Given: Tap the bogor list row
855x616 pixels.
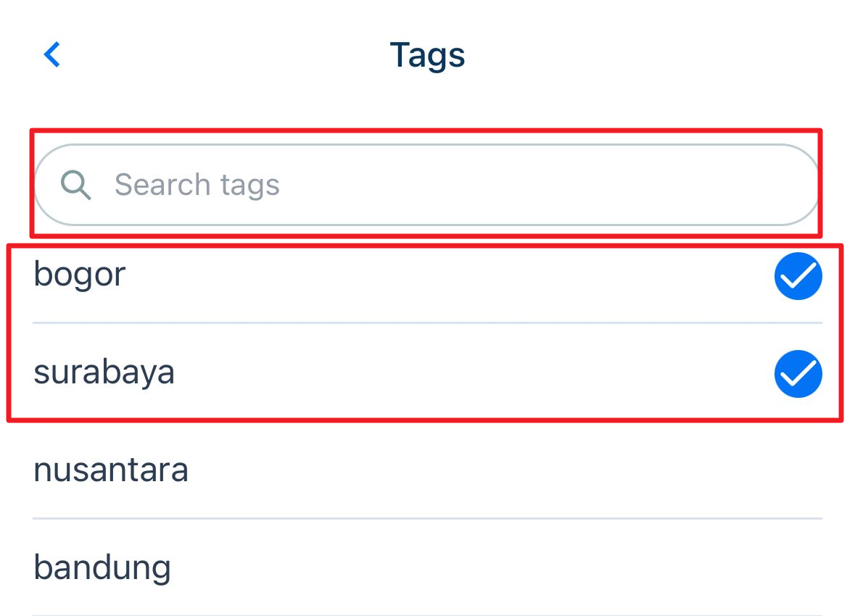Looking at the screenshot, I should click(428, 277).
